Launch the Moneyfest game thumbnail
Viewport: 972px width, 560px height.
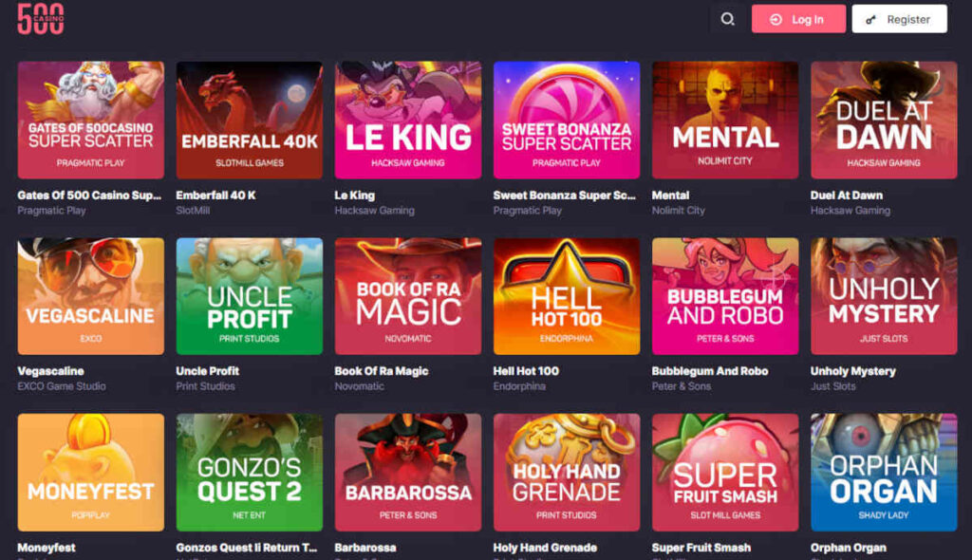point(91,472)
